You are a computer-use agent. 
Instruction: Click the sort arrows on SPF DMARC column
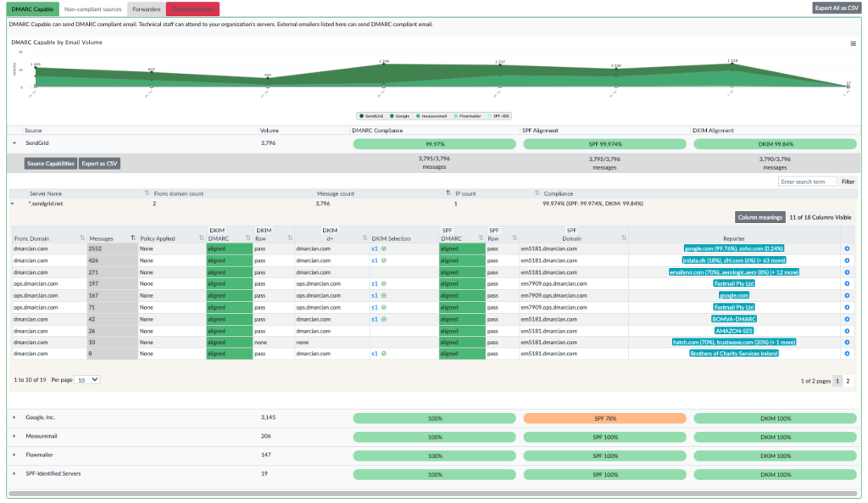coord(481,238)
